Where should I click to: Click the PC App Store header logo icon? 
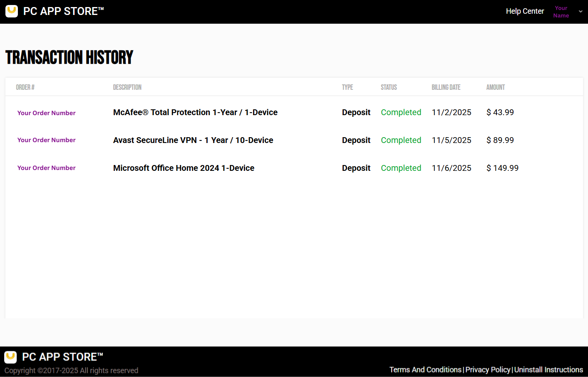(12, 11)
